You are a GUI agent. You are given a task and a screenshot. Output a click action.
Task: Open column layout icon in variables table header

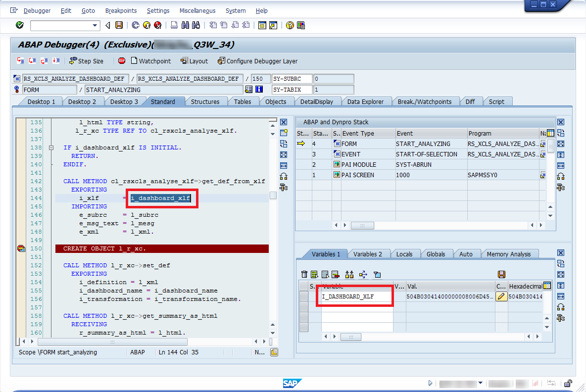pos(547,286)
